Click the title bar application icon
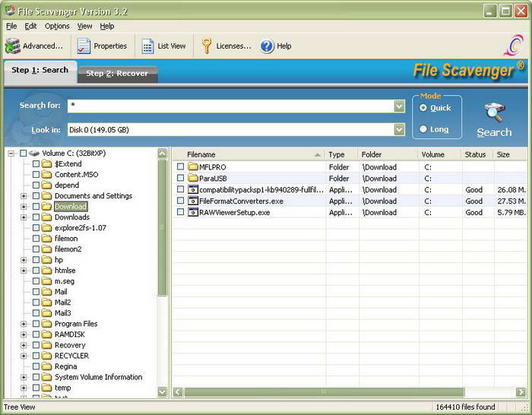This screenshot has height=415, width=532. click(9, 11)
